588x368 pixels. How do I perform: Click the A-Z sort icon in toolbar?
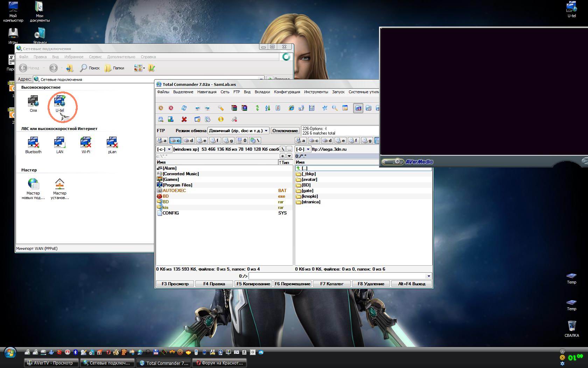(267, 108)
